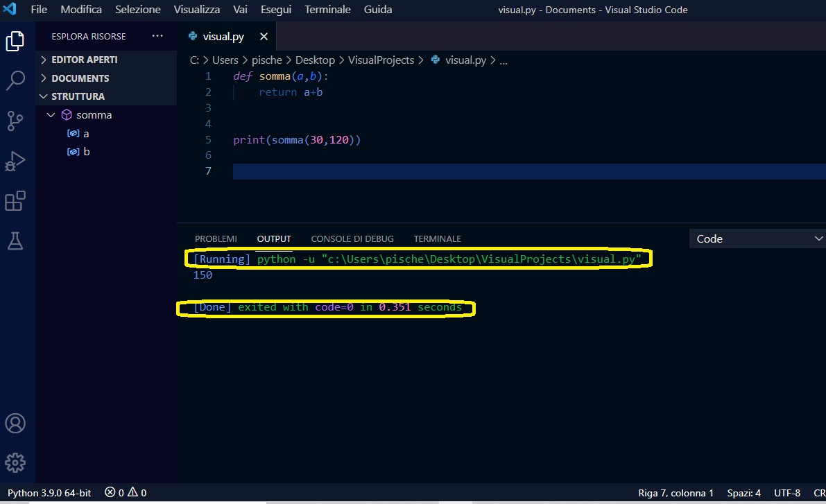Open the Source Control view

click(15, 121)
